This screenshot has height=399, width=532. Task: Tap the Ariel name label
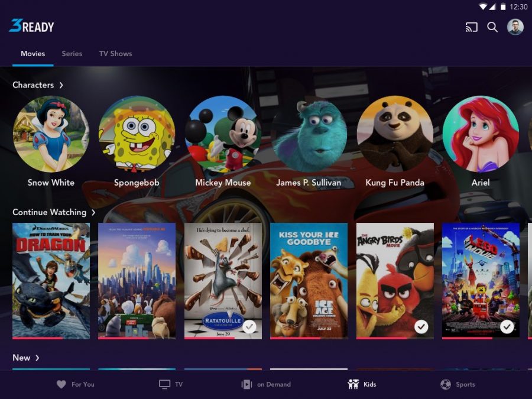click(x=481, y=183)
